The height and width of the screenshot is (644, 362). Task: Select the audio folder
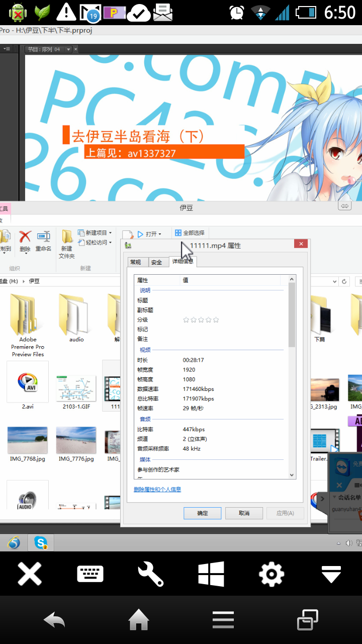click(76, 317)
